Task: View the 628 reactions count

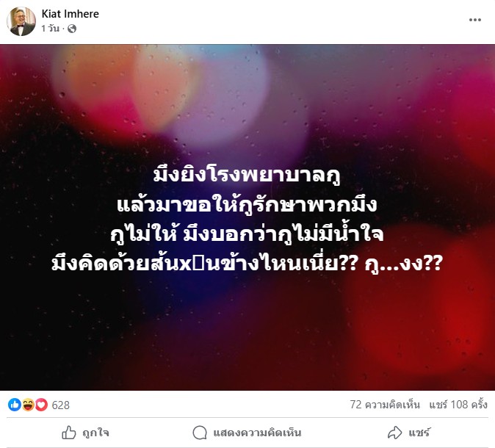Action: coord(61,405)
